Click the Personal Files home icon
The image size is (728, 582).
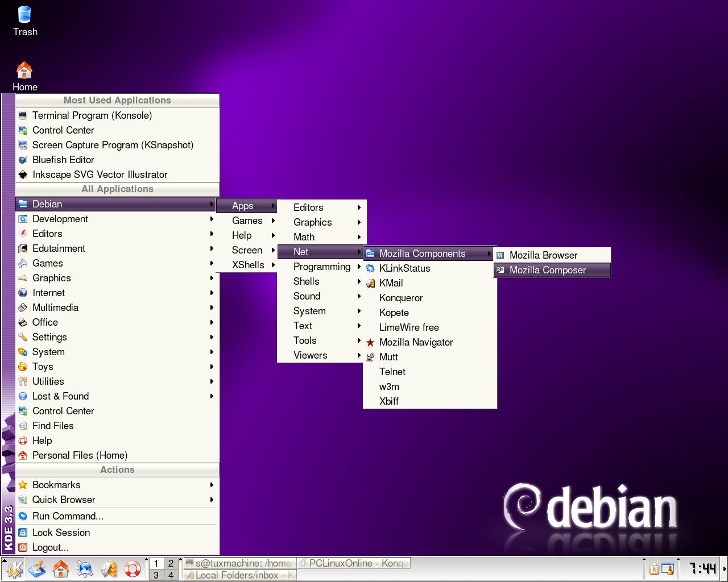23,455
